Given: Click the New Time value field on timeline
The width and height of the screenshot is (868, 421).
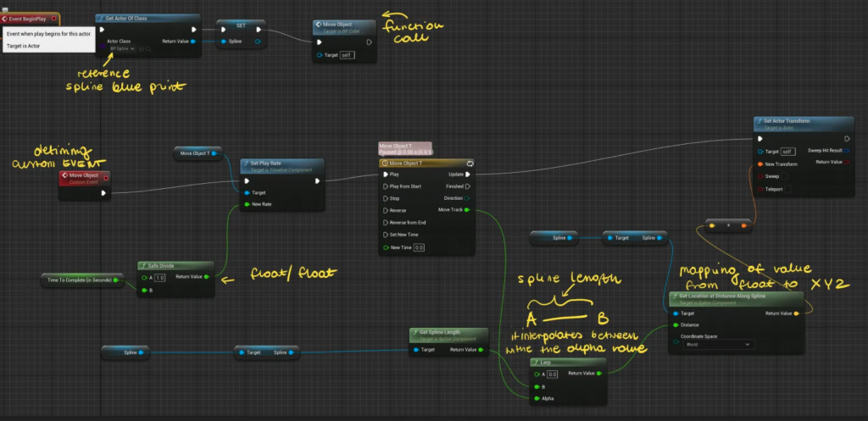Looking at the screenshot, I should (x=419, y=247).
